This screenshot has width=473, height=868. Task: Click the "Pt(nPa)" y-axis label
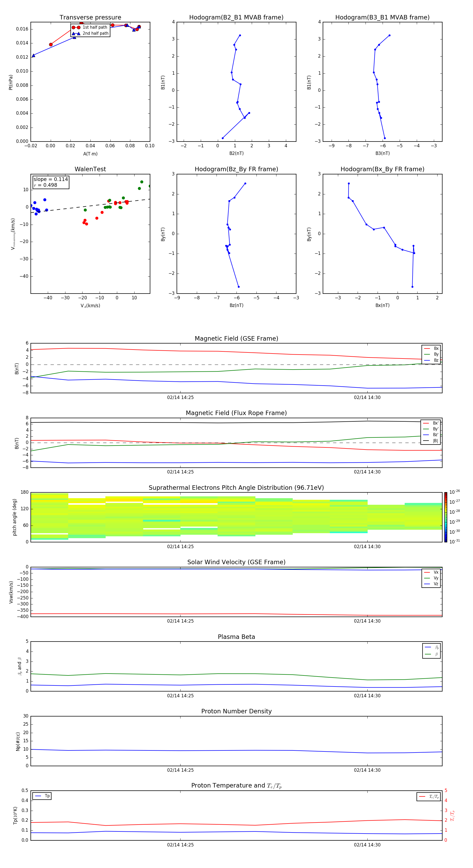coord(11,82)
